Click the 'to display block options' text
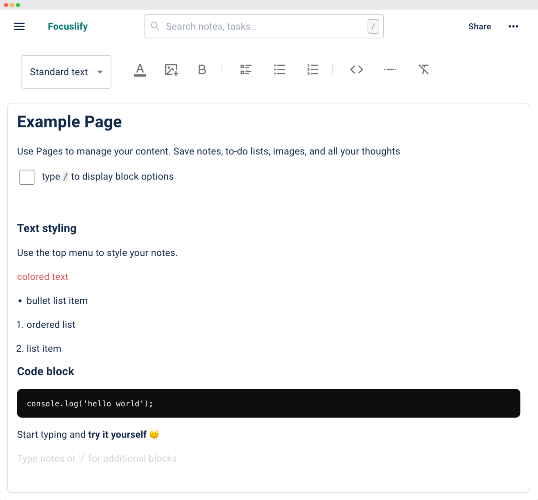Viewport: 538px width, 500px height. [x=122, y=176]
